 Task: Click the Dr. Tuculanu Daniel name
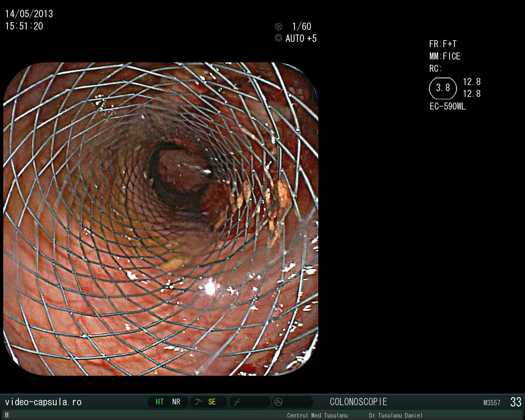tap(395, 415)
